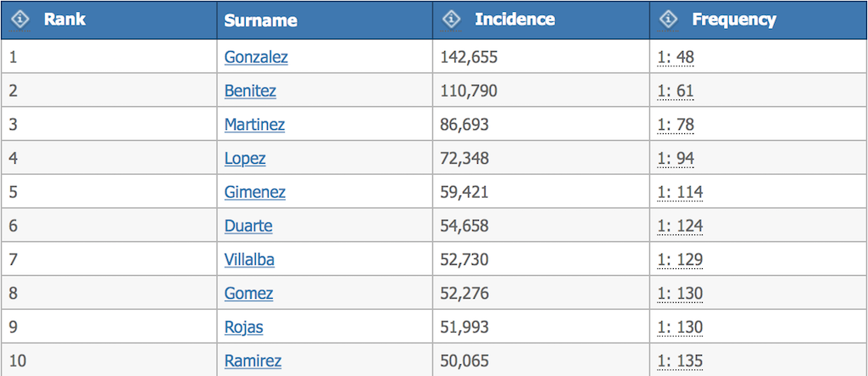
Task: Select the Lopez surname link
Action: [245, 159]
